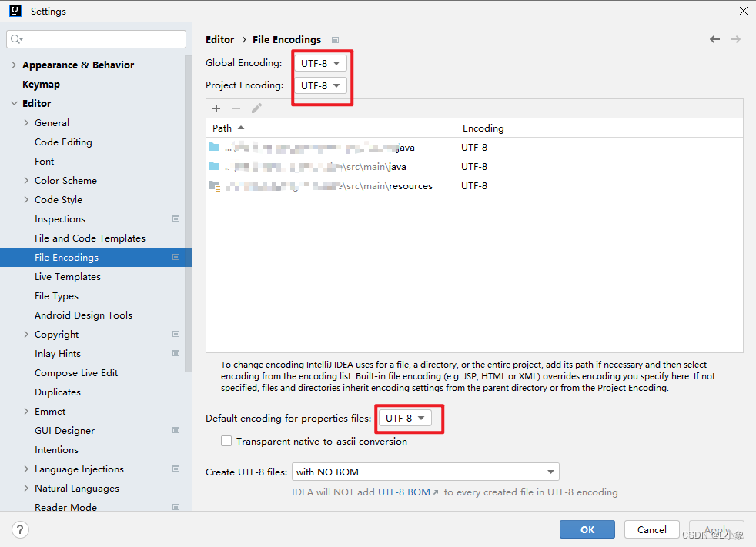Image resolution: width=756 pixels, height=547 pixels.
Task: Click project-level icon next to GUI Designer
Action: (x=176, y=430)
